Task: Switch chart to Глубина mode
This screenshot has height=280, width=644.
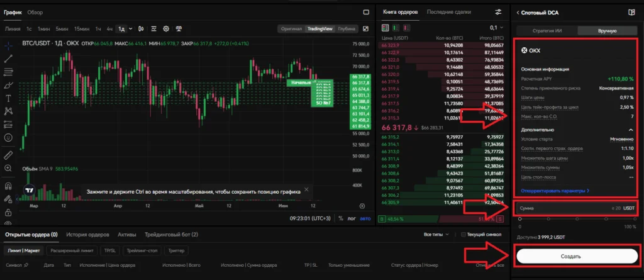Action: (x=347, y=29)
